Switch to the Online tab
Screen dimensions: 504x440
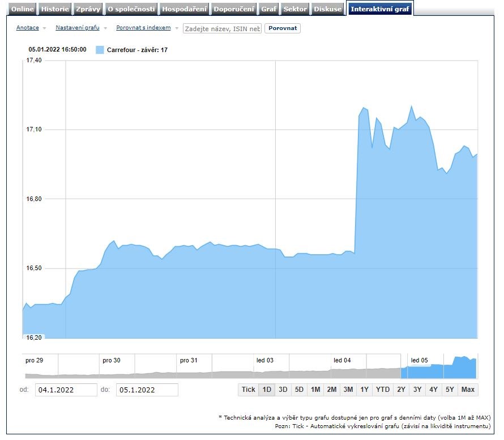point(23,9)
